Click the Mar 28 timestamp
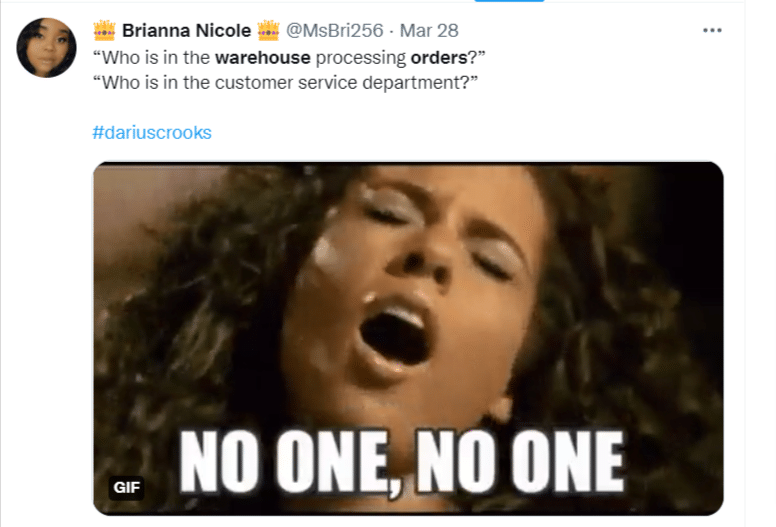Viewport: 776px width, 527px height. tap(429, 31)
